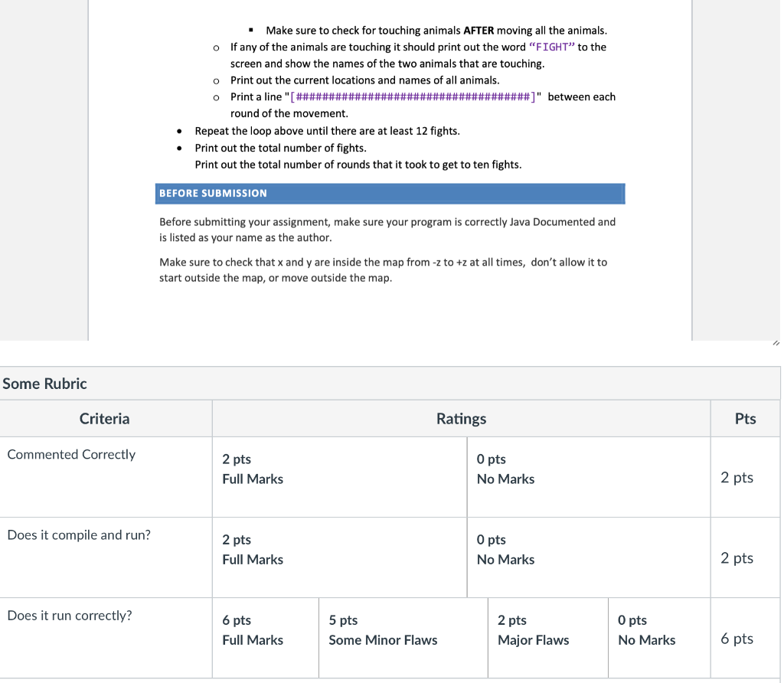Click the Ratings column header
The width and height of the screenshot is (784, 683).
[461, 418]
